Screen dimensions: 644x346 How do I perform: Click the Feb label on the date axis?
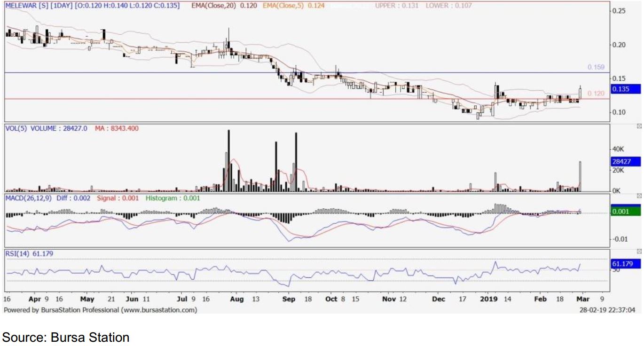coord(541,299)
